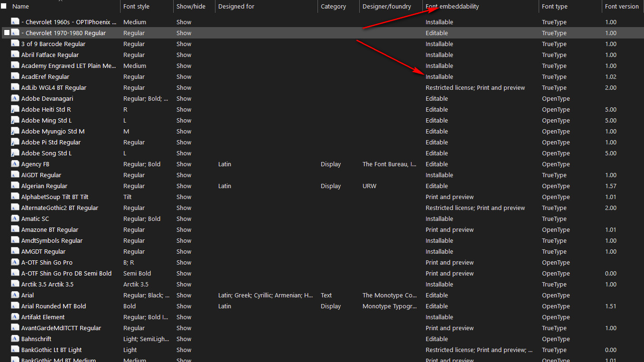Click the A-OTF Shin Go Pro DB font icon
This screenshot has width=644, height=362.
15,273
